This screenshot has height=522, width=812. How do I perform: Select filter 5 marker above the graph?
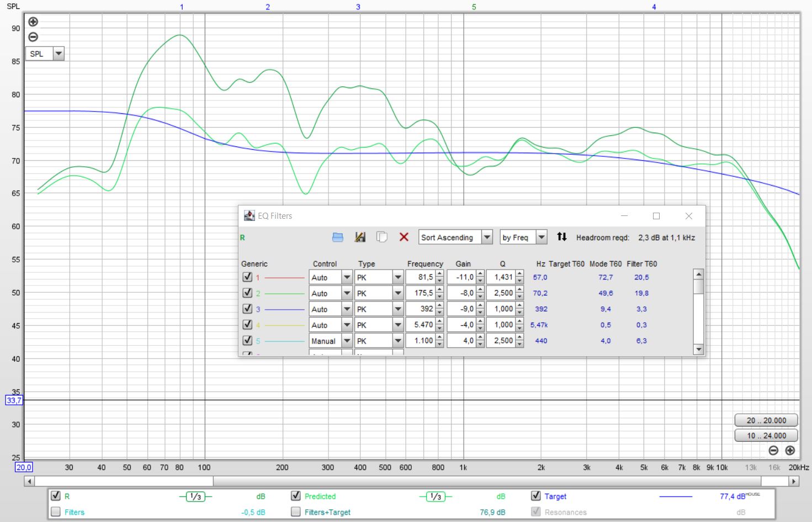pyautogui.click(x=474, y=7)
